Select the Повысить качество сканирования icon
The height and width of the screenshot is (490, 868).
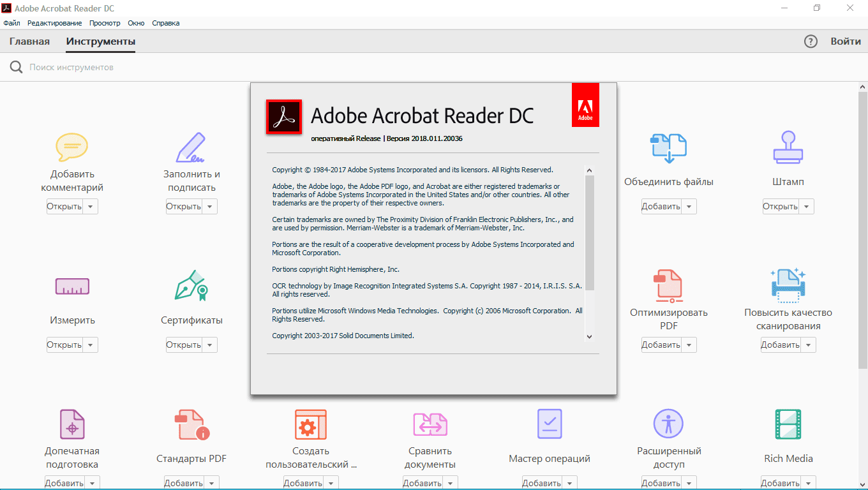click(x=788, y=286)
